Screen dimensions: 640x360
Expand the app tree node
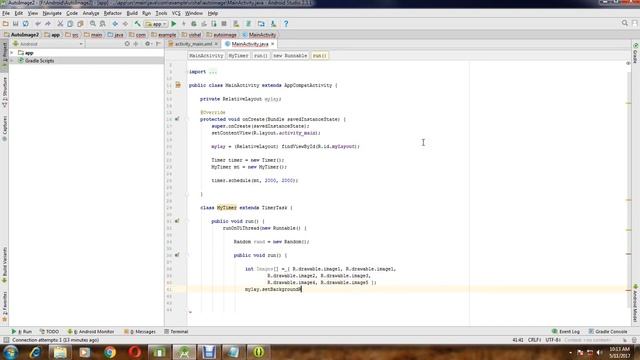tap(12, 53)
